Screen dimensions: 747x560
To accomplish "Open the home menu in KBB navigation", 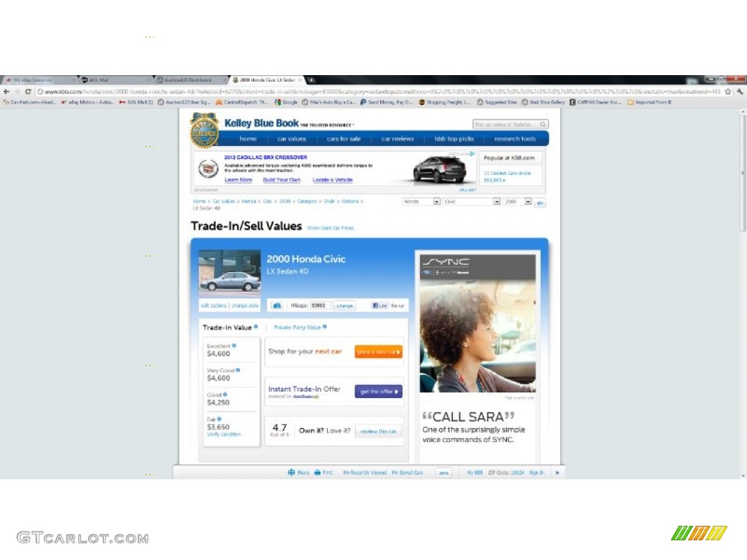I will [248, 139].
